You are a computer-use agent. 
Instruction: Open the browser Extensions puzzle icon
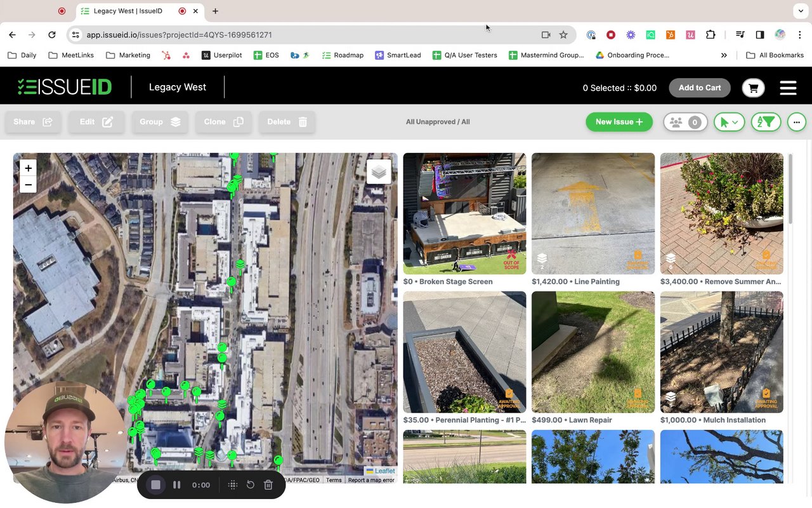710,35
